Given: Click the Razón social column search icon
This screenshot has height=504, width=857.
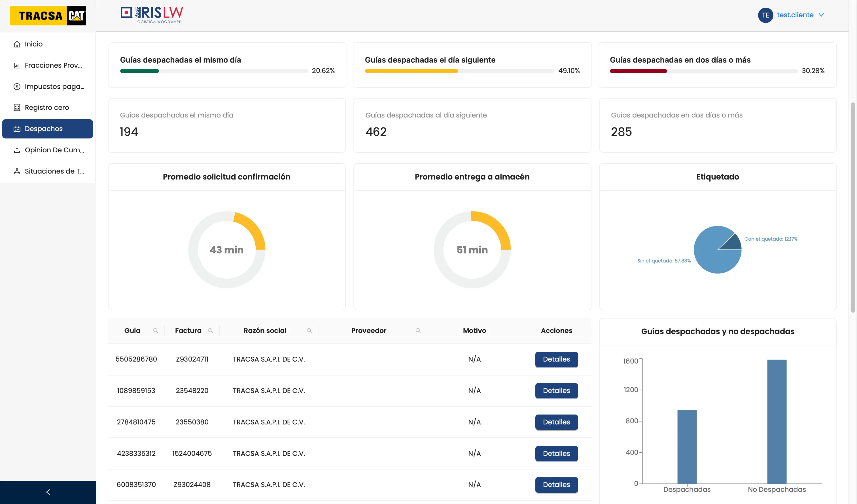Looking at the screenshot, I should 309,330.
